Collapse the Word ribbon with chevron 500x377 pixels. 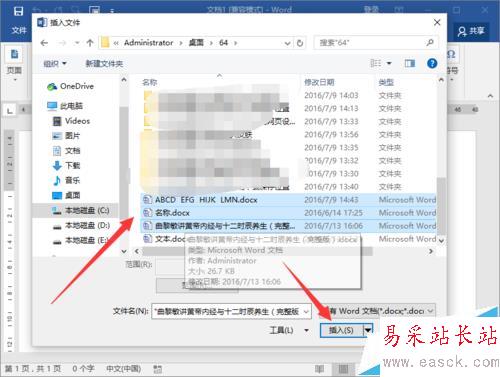(x=490, y=96)
